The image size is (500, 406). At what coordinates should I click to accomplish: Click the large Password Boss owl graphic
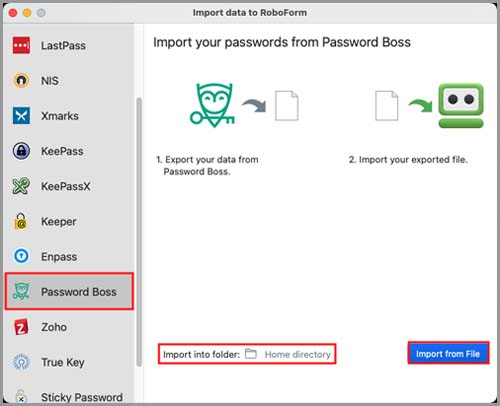tap(212, 105)
